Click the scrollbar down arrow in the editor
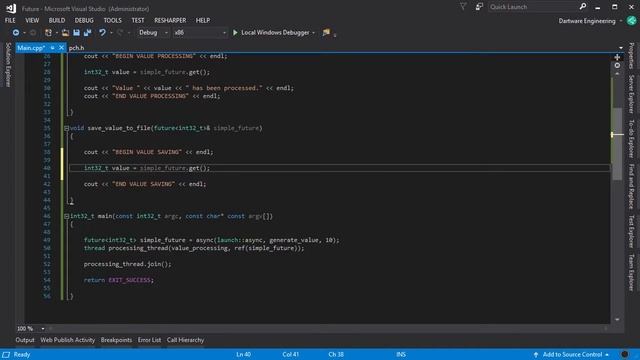This screenshot has width=640, height=360. coord(617,320)
